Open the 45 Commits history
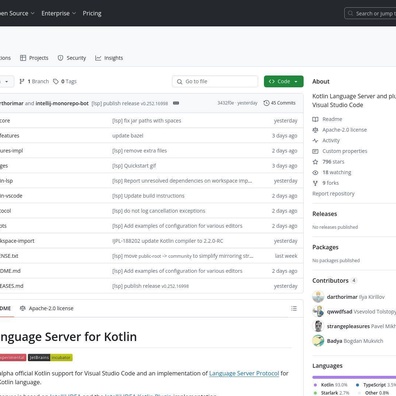396x396 pixels. click(279, 103)
